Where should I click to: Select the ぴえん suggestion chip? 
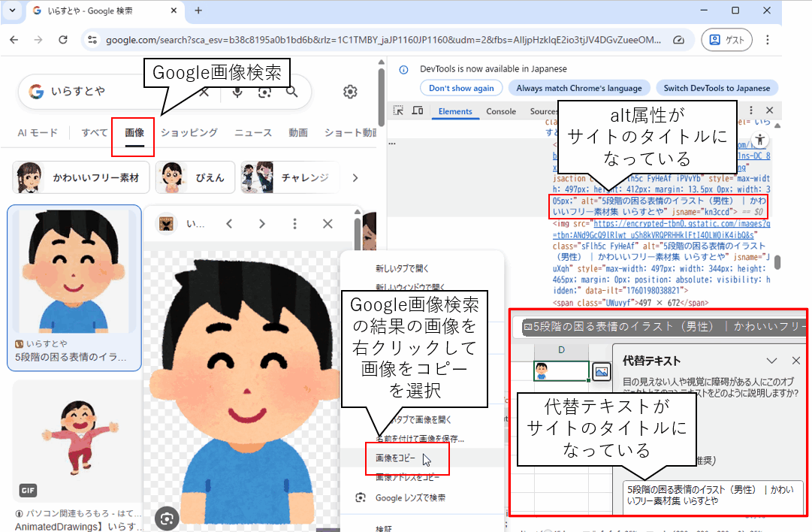(x=195, y=177)
